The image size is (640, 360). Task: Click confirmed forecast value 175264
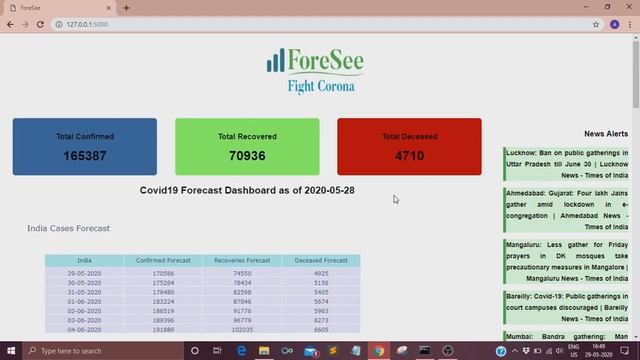tap(163, 283)
